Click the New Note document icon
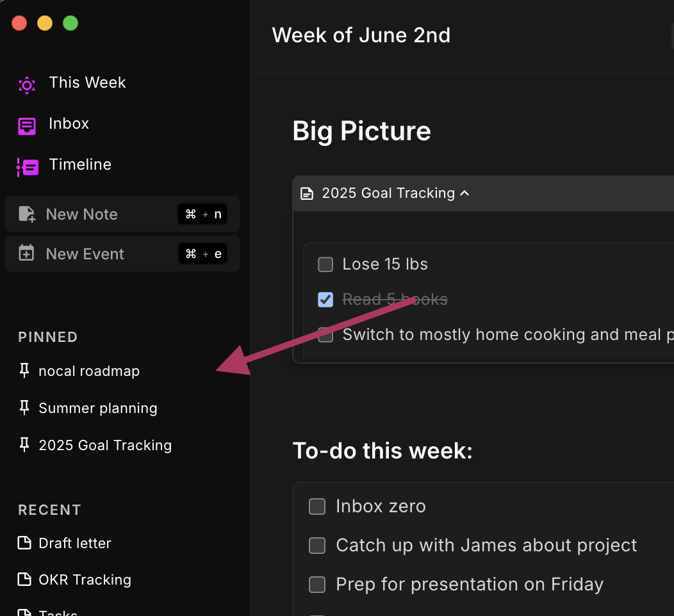Image resolution: width=674 pixels, height=616 pixels. tap(27, 214)
